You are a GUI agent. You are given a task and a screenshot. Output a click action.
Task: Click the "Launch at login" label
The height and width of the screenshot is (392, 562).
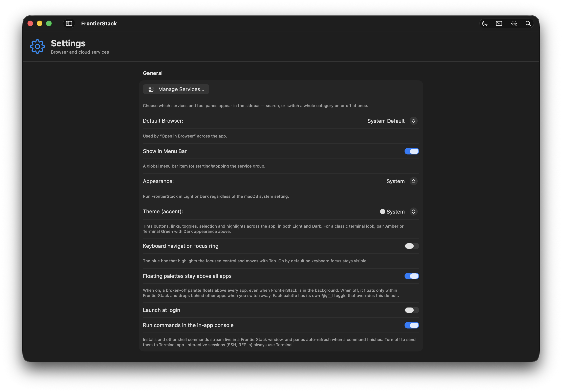161,310
